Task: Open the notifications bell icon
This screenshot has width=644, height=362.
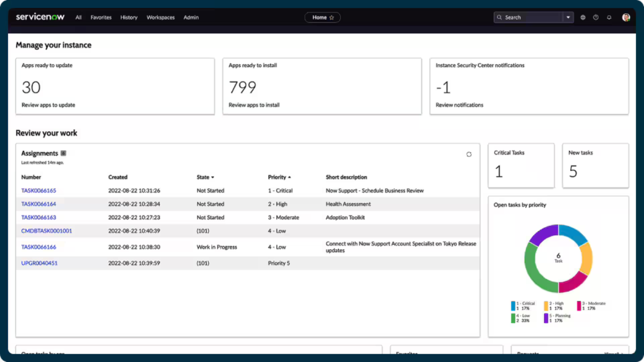Action: click(x=609, y=17)
